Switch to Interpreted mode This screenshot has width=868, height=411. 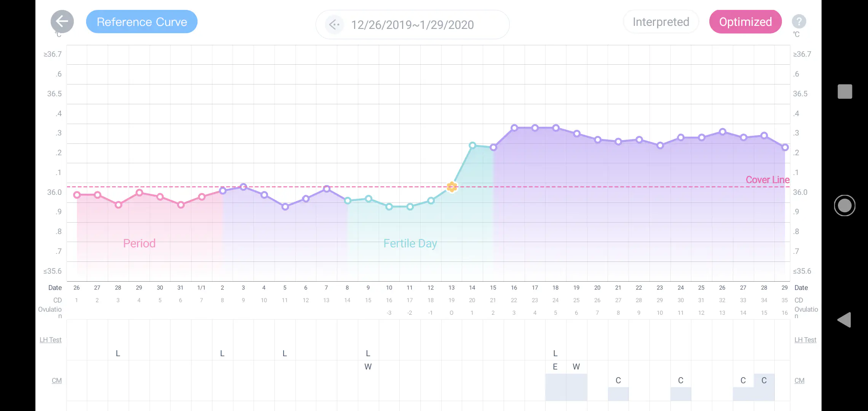point(661,22)
